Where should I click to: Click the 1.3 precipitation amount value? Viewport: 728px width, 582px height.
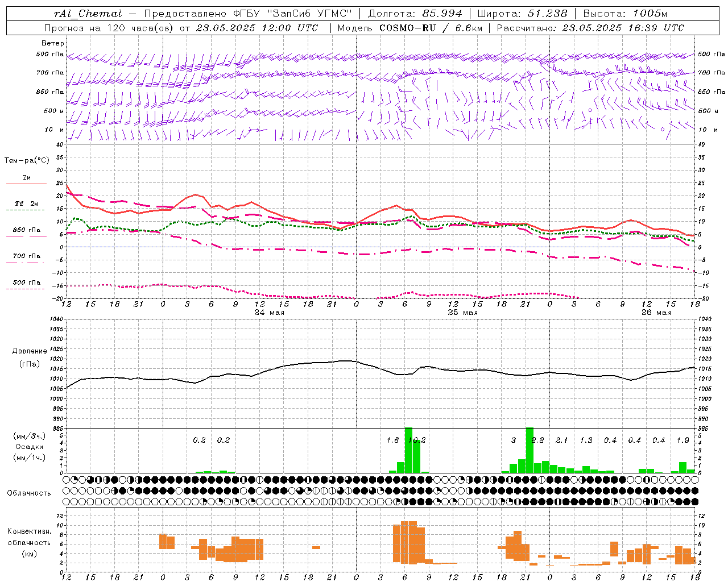coord(586,440)
